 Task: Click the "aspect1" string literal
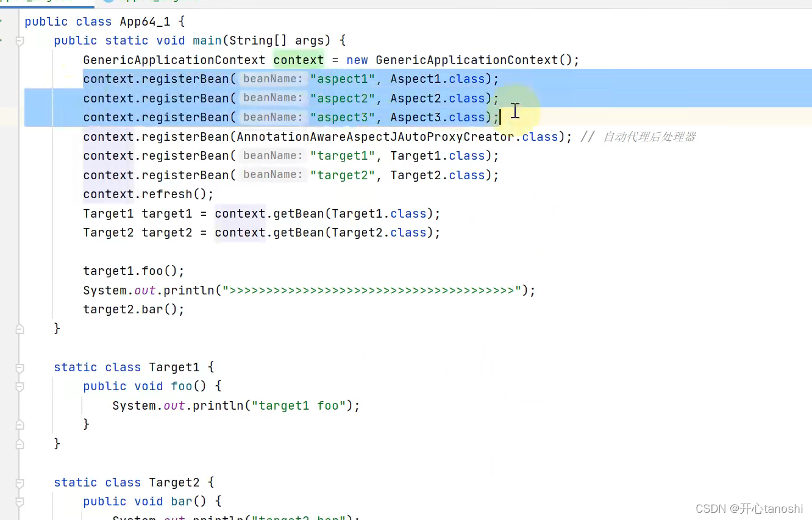coord(343,79)
